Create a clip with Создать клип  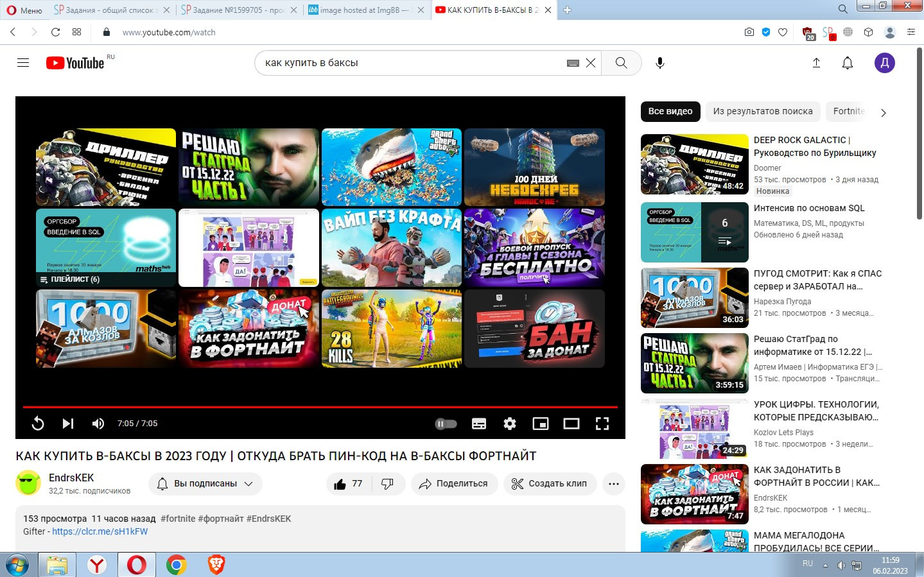click(550, 484)
